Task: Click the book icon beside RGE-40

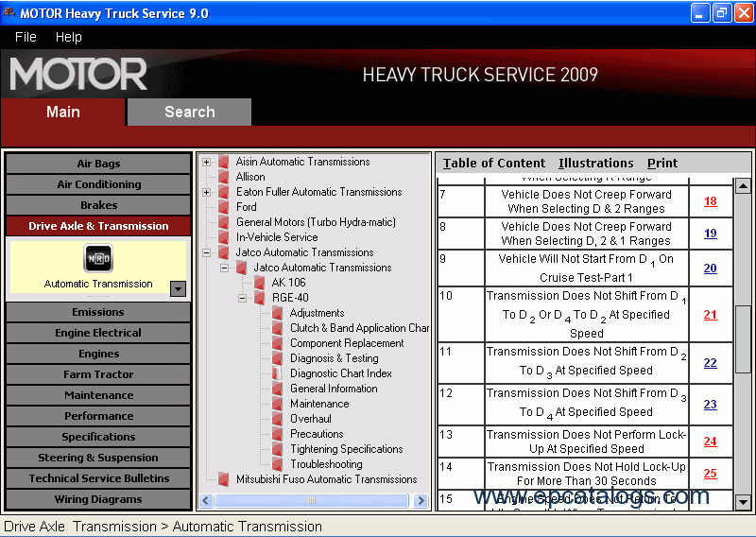Action: coord(259,298)
